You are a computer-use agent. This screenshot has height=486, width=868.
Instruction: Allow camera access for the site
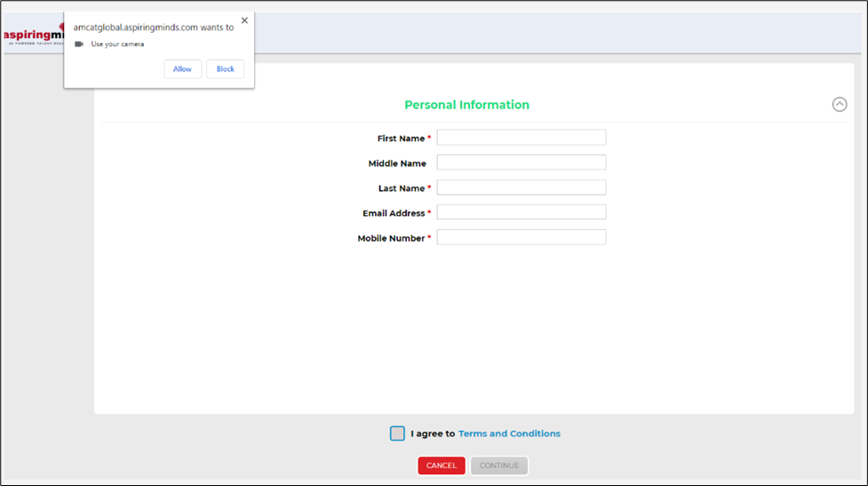182,69
